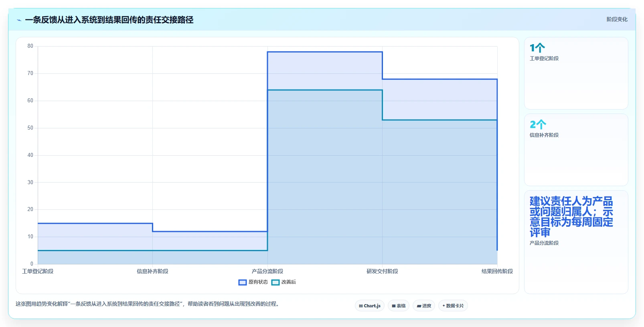Click the 研发交付阶段 x-axis label
The width and height of the screenshot is (644, 327).
(x=382, y=271)
